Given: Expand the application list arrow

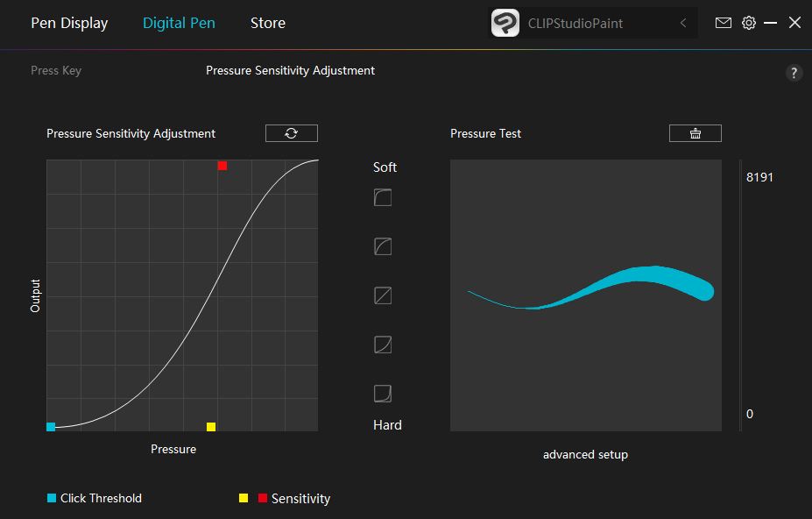Looking at the screenshot, I should (683, 23).
